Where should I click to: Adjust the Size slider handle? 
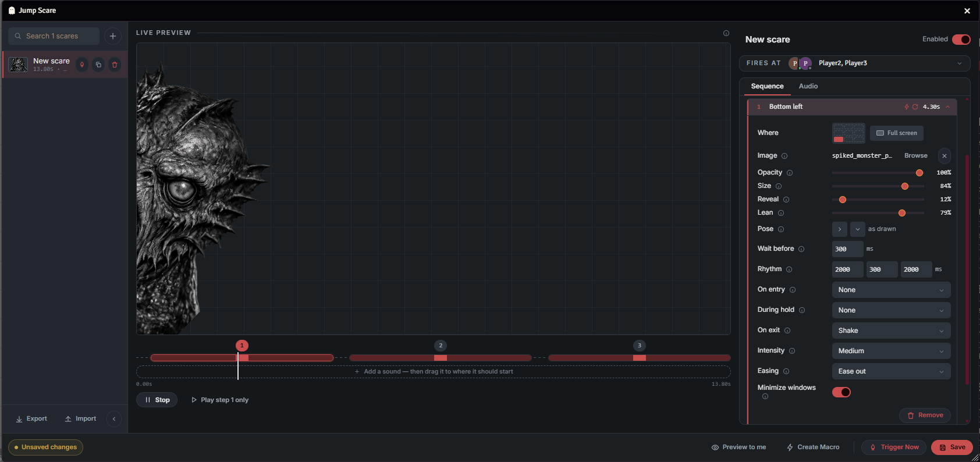coord(905,186)
